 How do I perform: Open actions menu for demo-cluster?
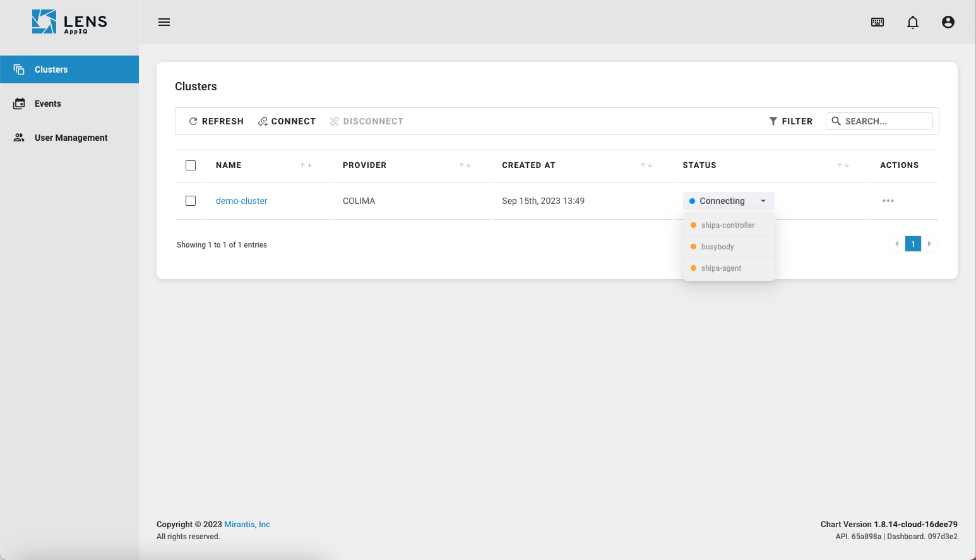[888, 201]
